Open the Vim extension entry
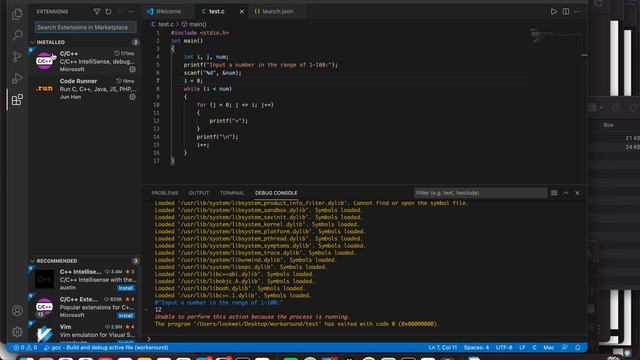 coord(85,333)
